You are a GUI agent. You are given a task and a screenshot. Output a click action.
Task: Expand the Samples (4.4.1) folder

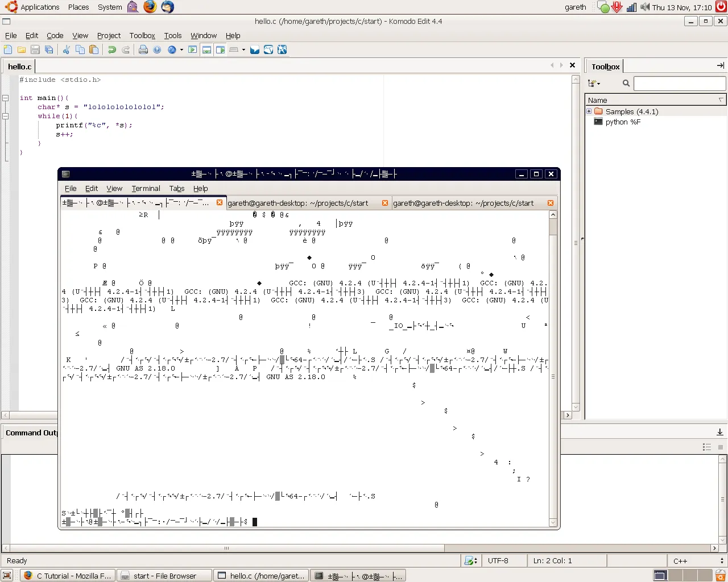(x=589, y=111)
